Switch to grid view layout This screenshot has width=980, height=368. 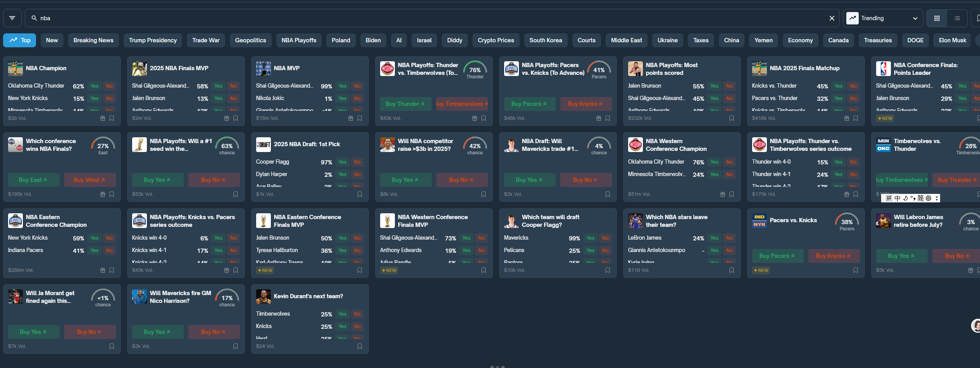pos(937,18)
